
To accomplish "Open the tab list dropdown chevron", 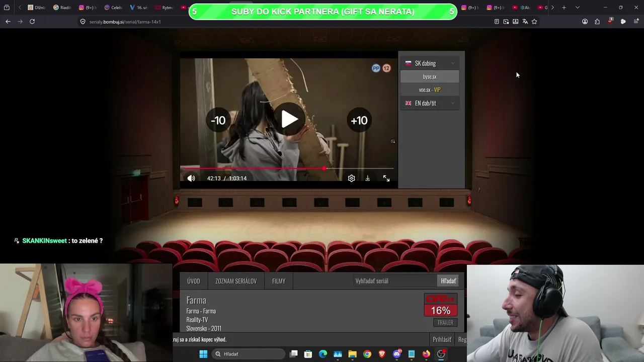I will (577, 8).
